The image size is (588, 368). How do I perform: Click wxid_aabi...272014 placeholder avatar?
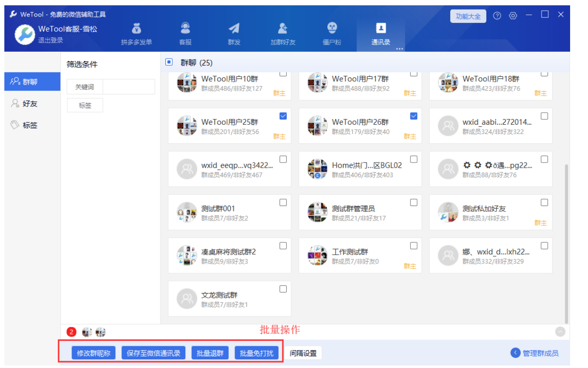[448, 126]
